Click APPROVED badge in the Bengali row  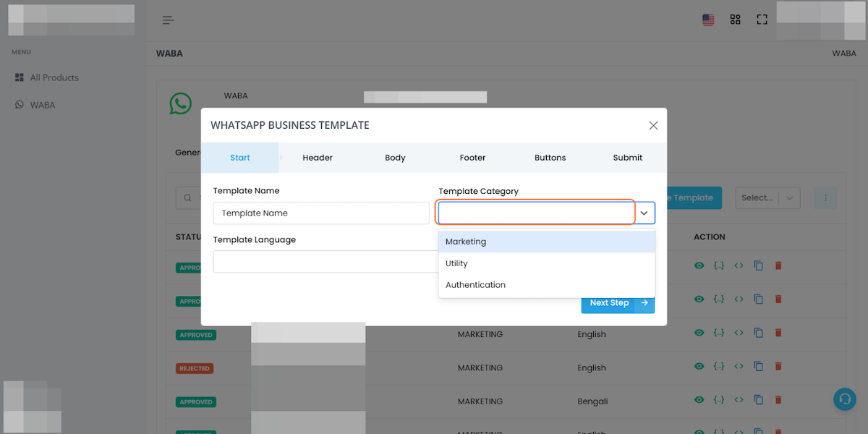click(x=196, y=401)
